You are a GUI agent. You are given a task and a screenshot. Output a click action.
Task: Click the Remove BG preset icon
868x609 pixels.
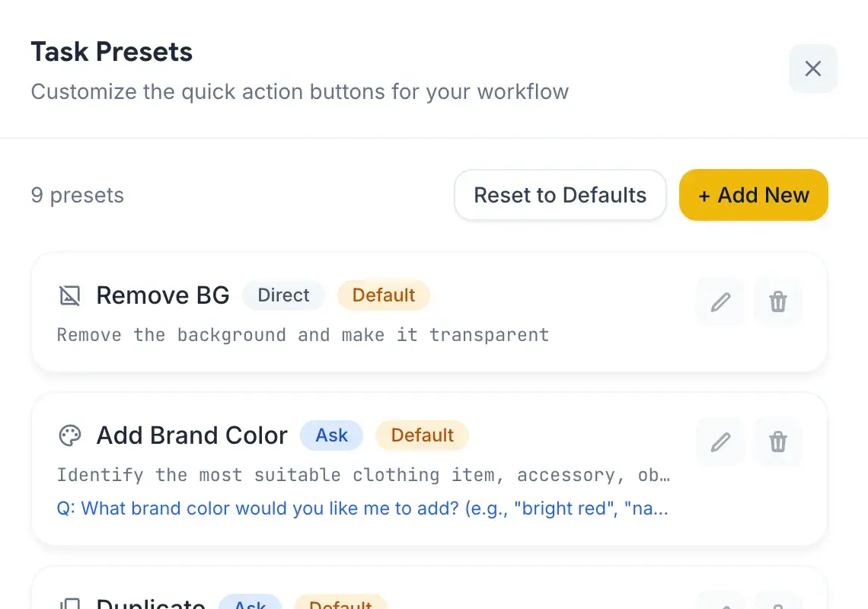[69, 295]
